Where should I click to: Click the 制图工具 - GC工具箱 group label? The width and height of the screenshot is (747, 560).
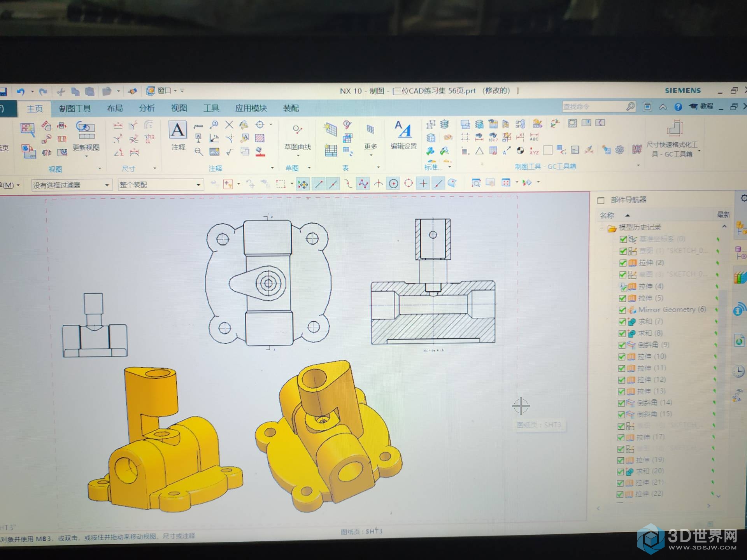(545, 166)
